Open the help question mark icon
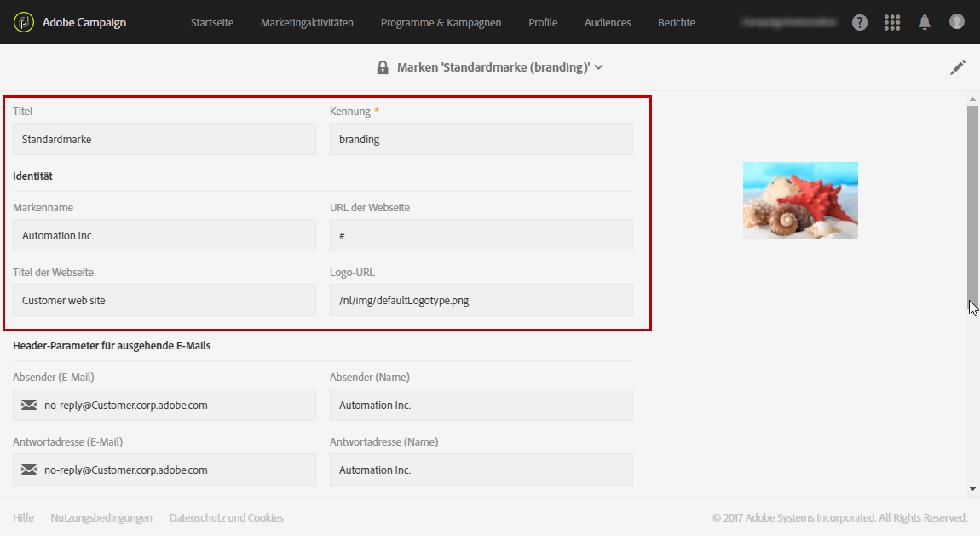The image size is (980, 536). (x=859, y=22)
